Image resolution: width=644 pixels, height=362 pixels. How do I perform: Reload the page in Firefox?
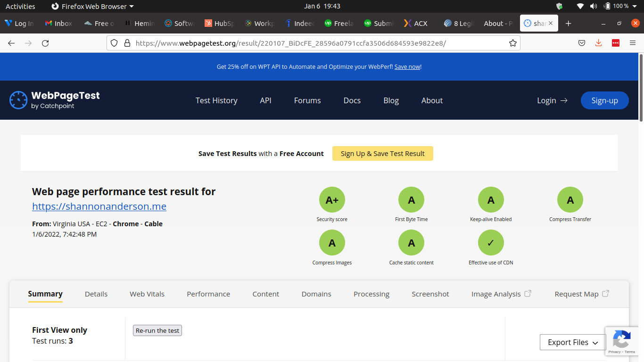[45, 43]
